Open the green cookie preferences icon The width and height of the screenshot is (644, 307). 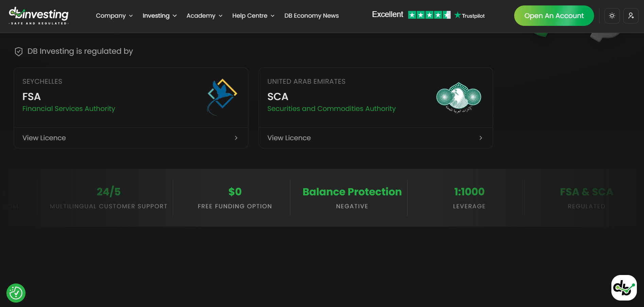pyautogui.click(x=16, y=293)
